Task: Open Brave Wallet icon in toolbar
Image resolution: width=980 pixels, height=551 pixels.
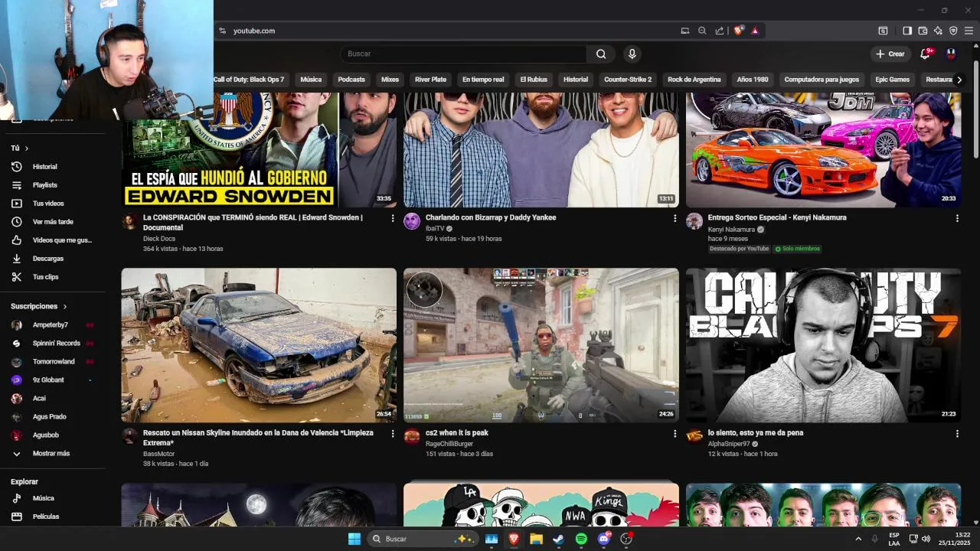Action: tap(923, 31)
